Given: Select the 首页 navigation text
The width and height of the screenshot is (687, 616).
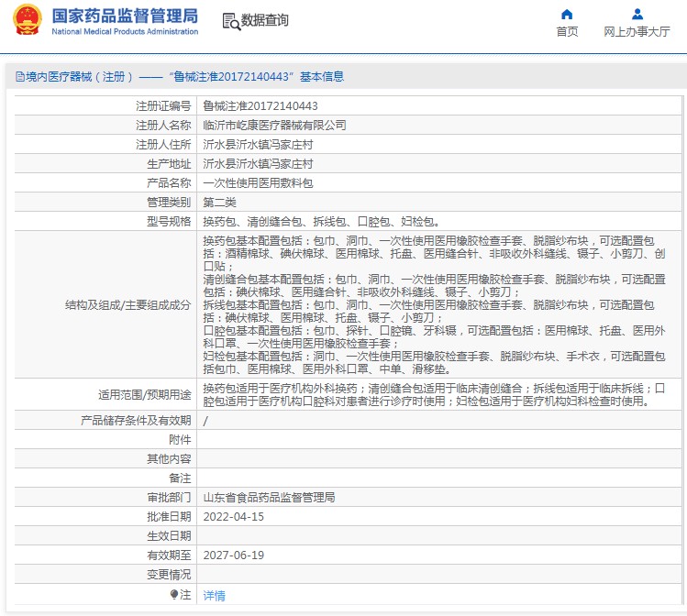Looking at the screenshot, I should [x=567, y=31].
